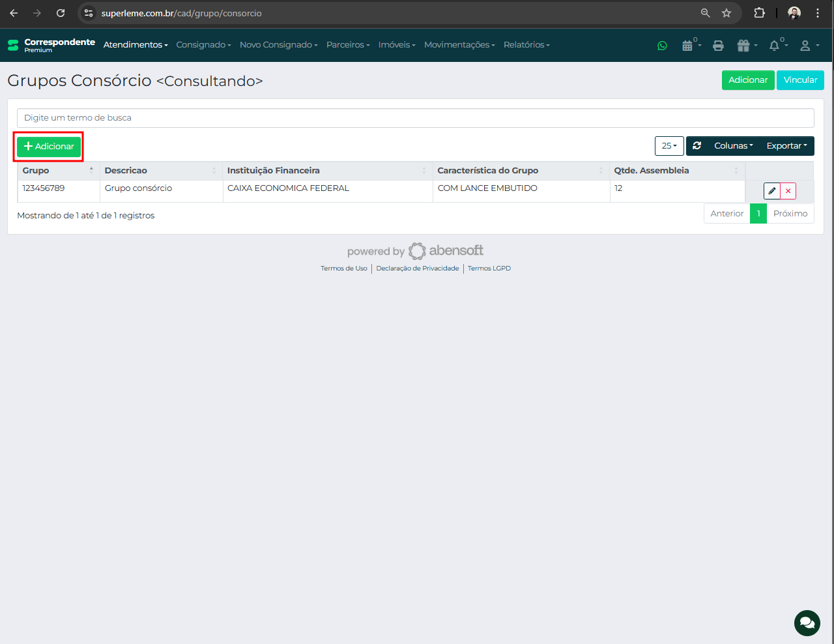Click the printer icon in navbar
834x644 pixels.
(x=718, y=46)
